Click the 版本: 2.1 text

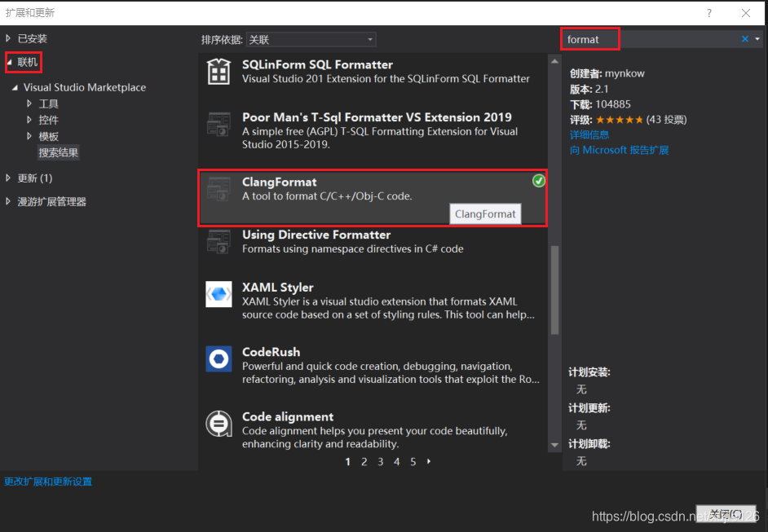click(589, 89)
